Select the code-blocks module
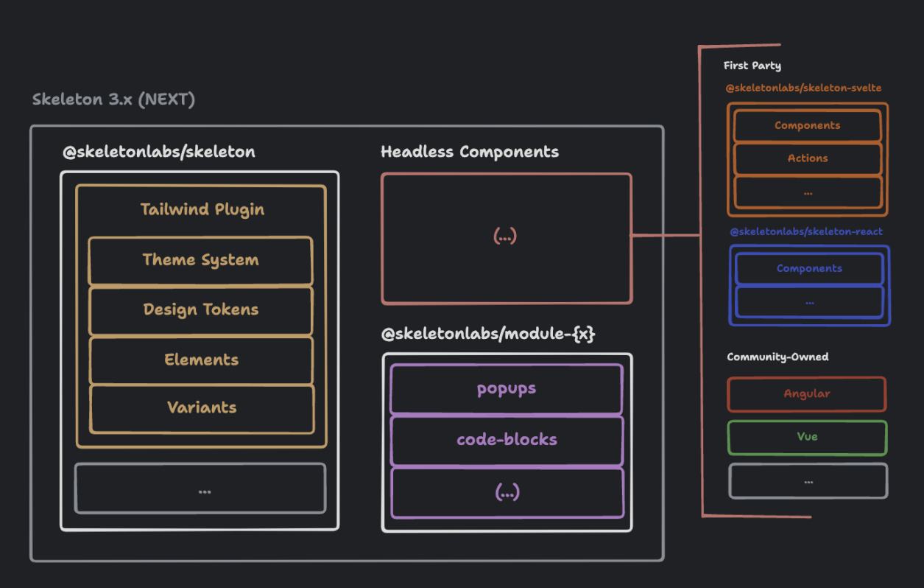This screenshot has height=588, width=924. pos(506,440)
